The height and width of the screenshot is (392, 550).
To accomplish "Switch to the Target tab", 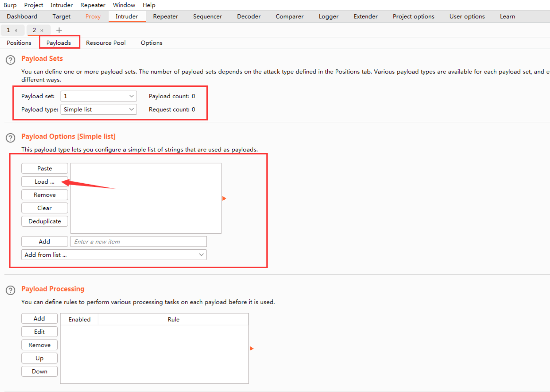I will click(x=62, y=16).
